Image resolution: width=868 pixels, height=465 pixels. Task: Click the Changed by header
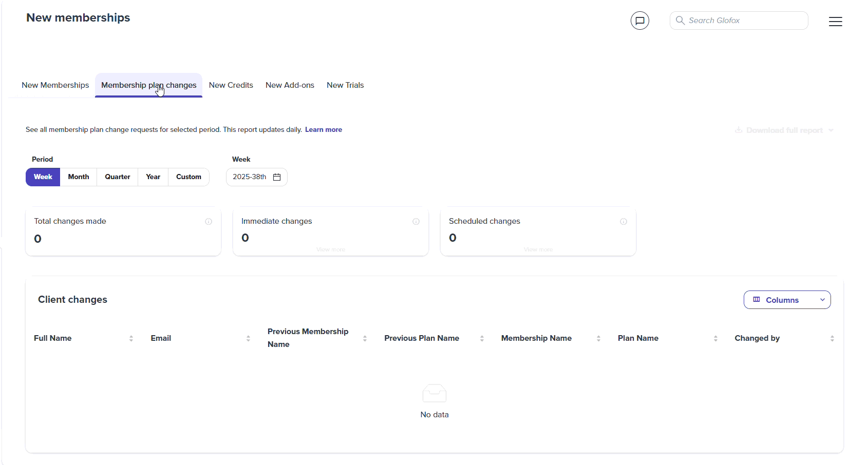[757, 338]
